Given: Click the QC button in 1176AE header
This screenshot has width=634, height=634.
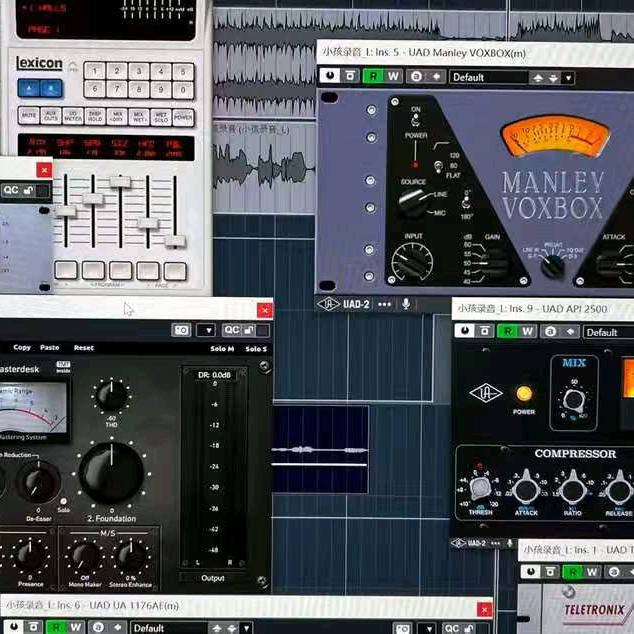Looking at the screenshot, I should tap(452, 628).
